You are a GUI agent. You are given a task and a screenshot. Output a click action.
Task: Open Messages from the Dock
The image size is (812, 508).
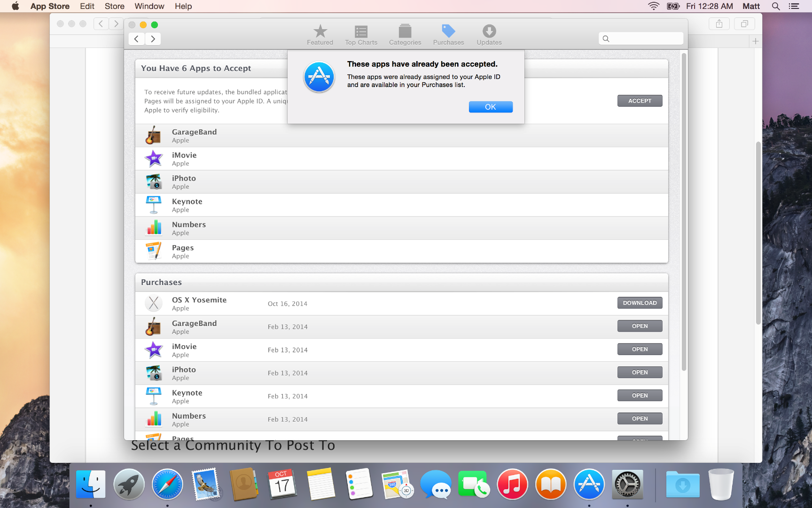tap(436, 484)
